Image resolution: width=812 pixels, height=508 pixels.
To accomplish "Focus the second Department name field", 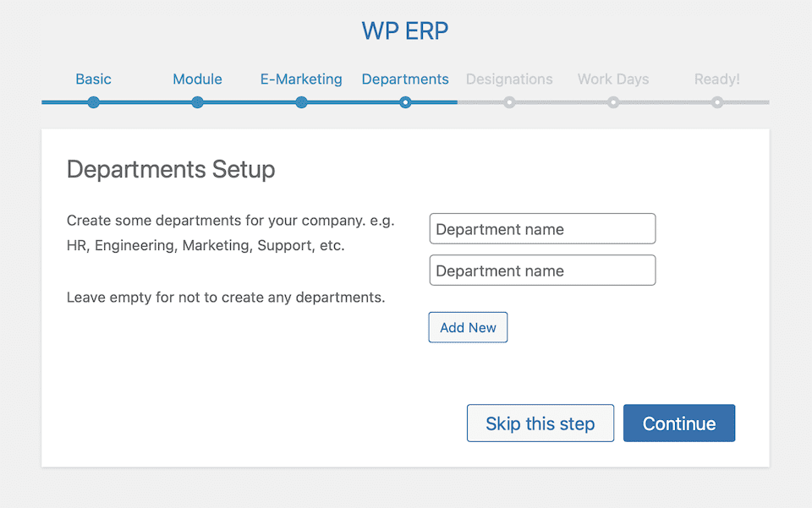I will pyautogui.click(x=542, y=270).
